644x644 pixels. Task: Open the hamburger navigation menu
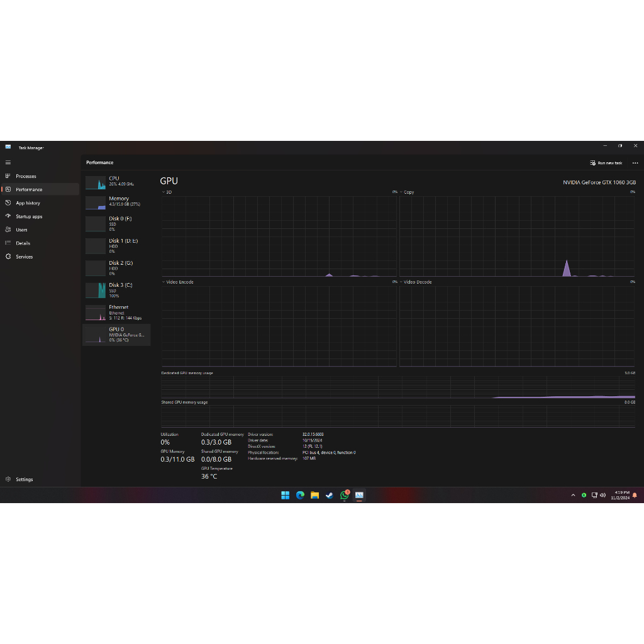(8, 163)
